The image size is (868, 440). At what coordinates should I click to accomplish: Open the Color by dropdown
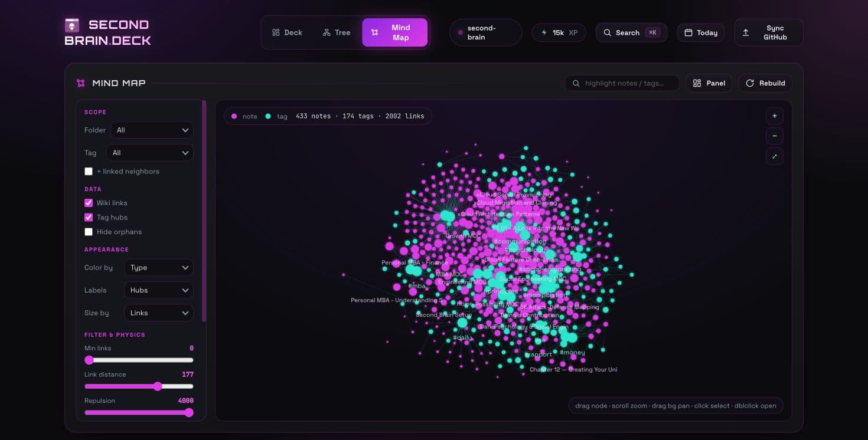pyautogui.click(x=159, y=267)
